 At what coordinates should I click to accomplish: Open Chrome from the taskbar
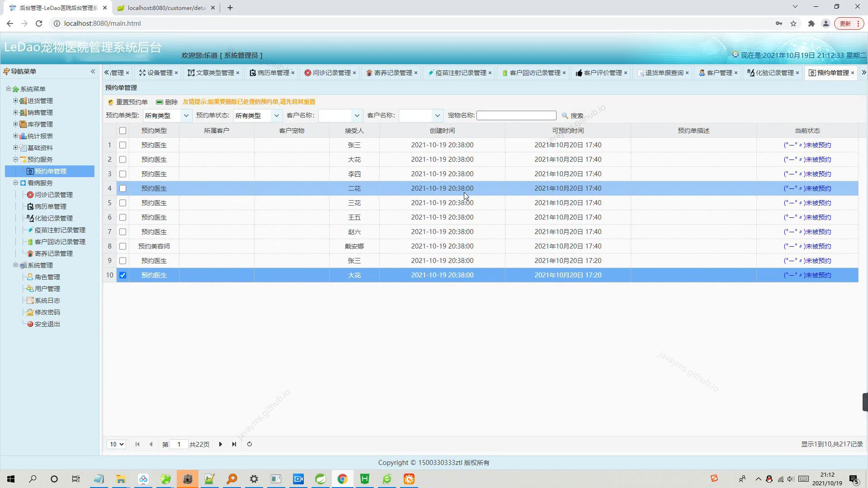(x=342, y=479)
